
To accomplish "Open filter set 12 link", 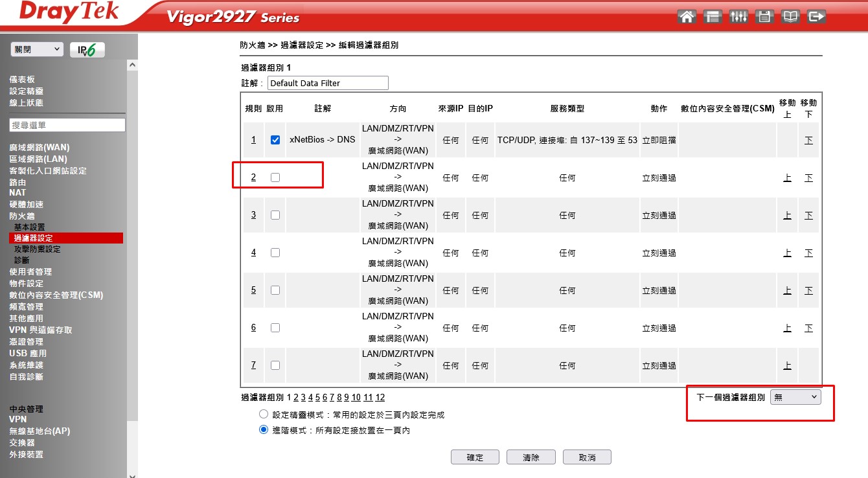I will (380, 398).
